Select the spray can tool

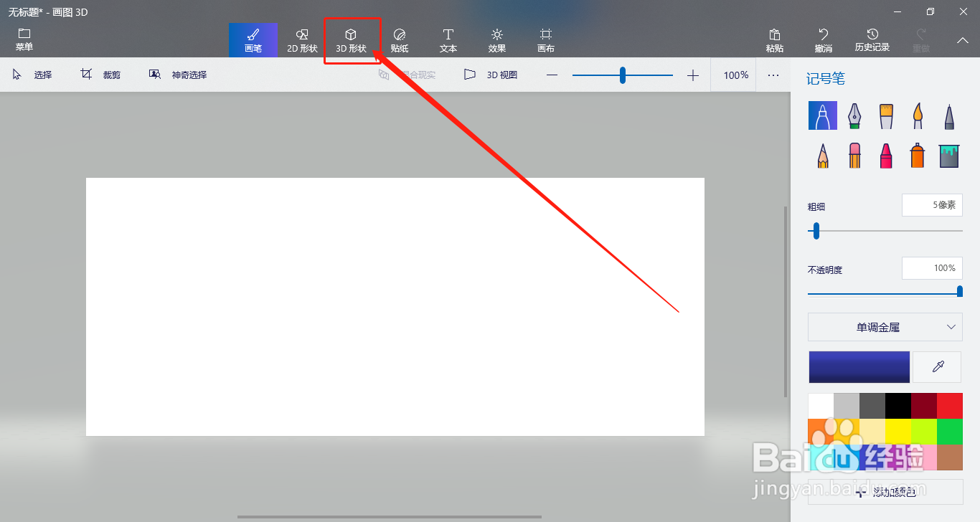coord(918,155)
